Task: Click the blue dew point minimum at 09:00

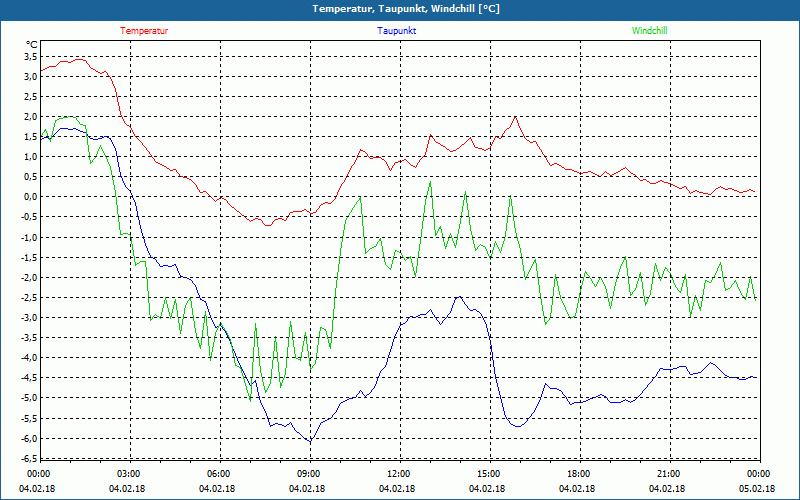Action: click(x=310, y=441)
